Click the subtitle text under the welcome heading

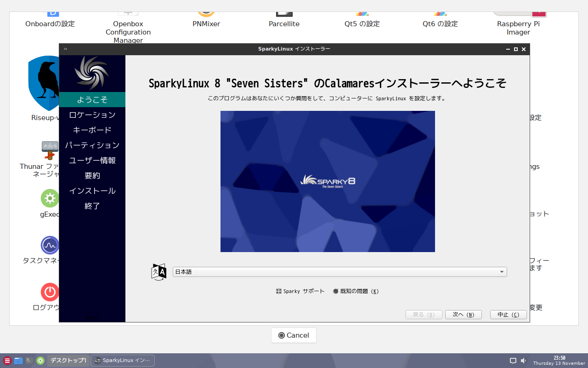[328, 98]
